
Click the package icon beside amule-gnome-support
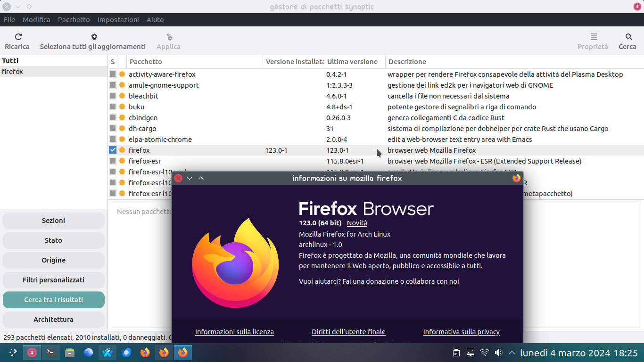point(122,85)
